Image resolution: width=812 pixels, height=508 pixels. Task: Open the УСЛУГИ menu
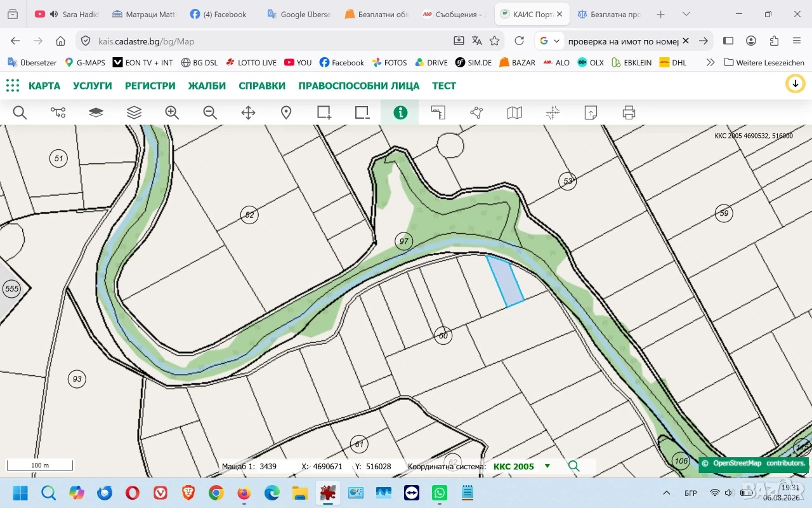pos(93,86)
